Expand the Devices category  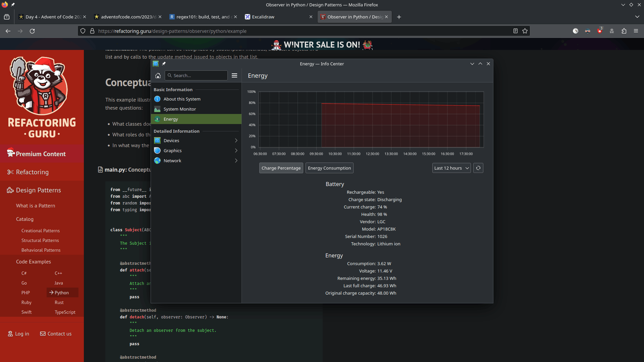[196, 140]
